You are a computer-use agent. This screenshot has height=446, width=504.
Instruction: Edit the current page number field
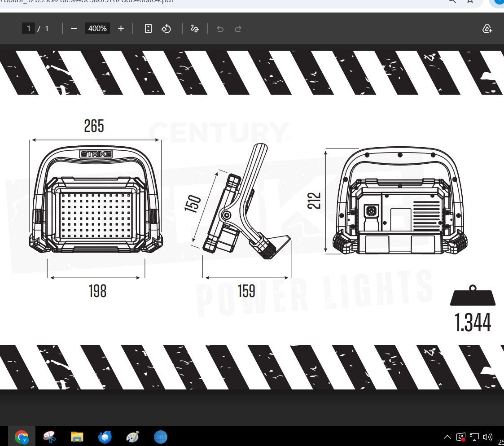(28, 29)
